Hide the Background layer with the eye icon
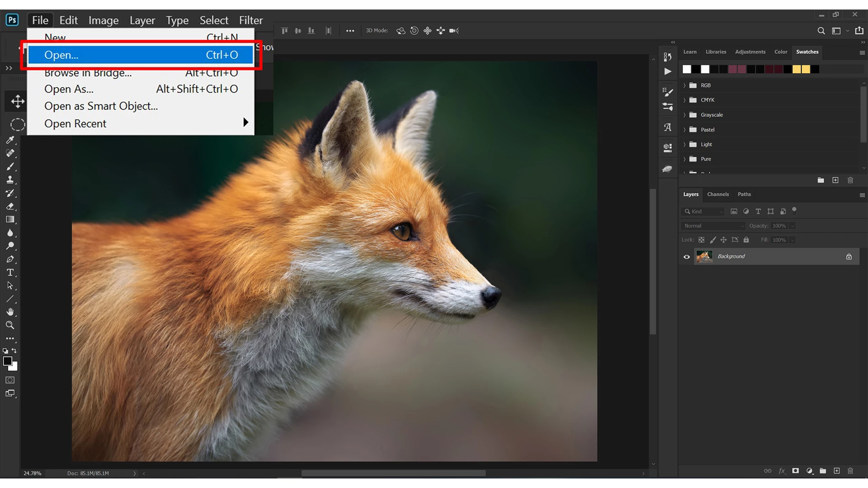 687,257
